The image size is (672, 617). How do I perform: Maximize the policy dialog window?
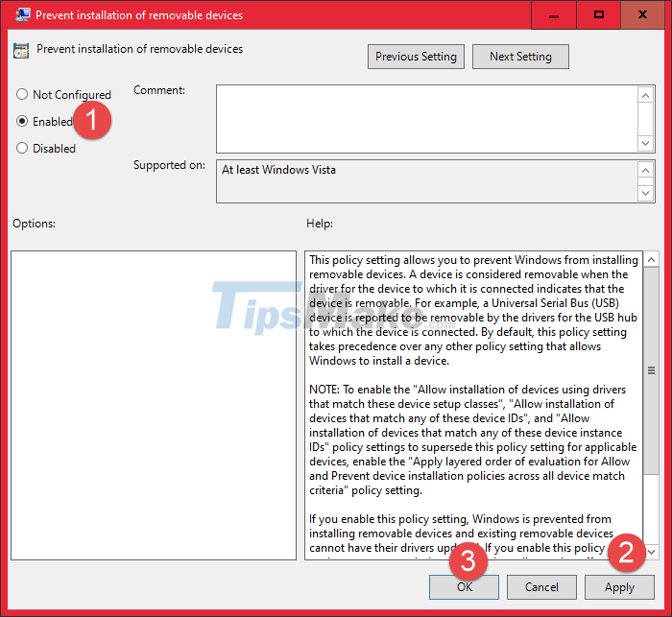(599, 15)
